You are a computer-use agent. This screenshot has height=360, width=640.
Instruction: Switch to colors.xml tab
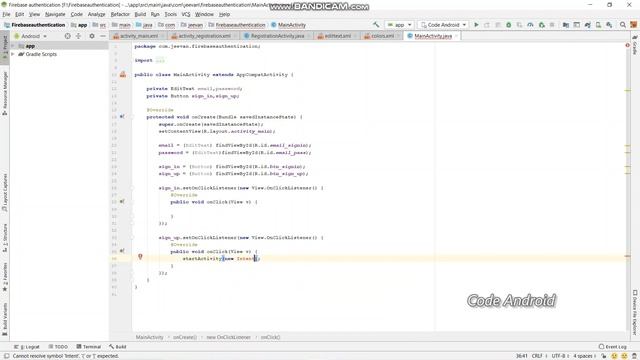[382, 36]
